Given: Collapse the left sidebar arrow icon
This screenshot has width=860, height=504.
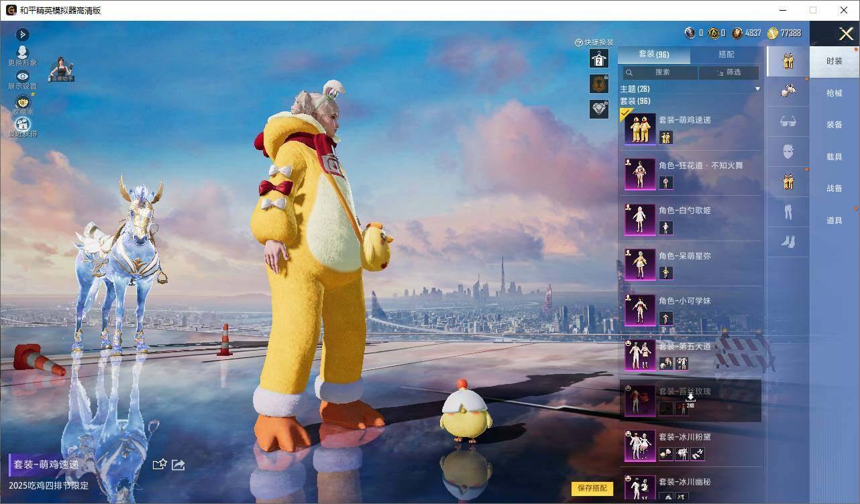Looking at the screenshot, I should click(23, 34).
